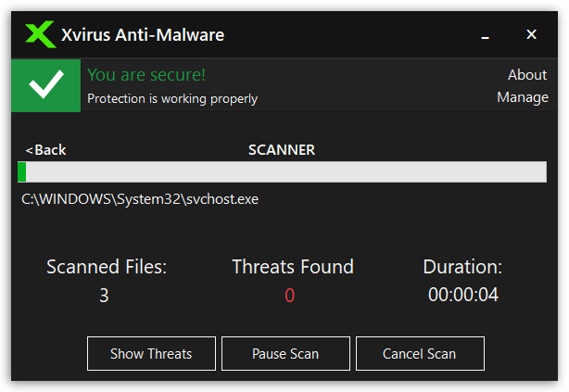The height and width of the screenshot is (392, 569).
Task: Click the Xvirus Anti-Malware title text
Action: pyautogui.click(x=143, y=35)
